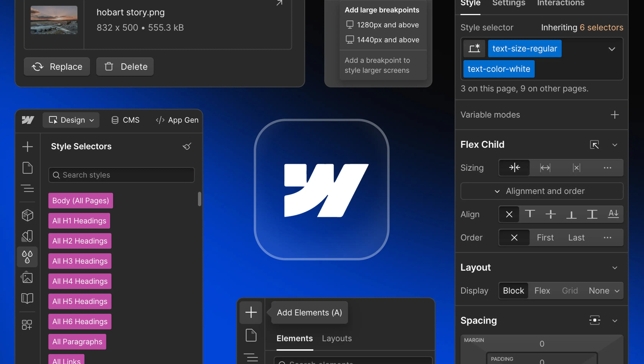Click the Components cube icon in sidebar
Screen dimensions: 644x364
pyautogui.click(x=27, y=215)
